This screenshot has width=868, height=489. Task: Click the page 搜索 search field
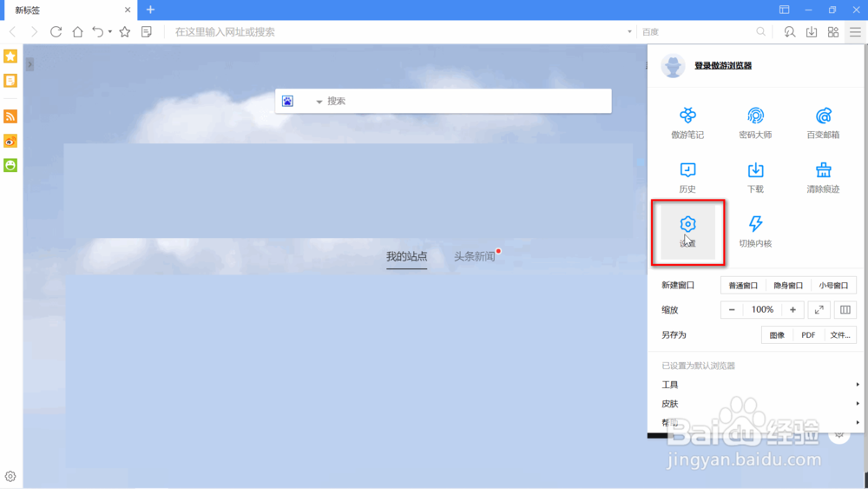pos(468,102)
